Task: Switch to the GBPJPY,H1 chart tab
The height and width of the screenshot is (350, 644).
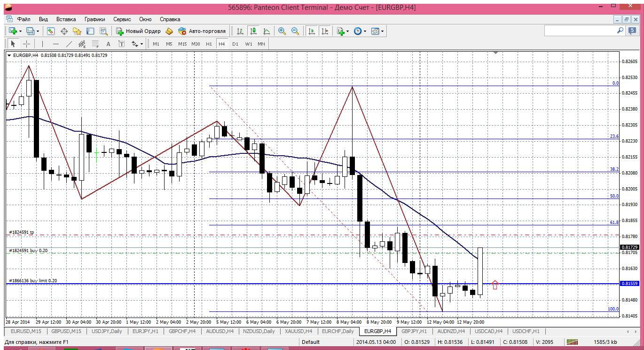Action: click(x=414, y=331)
